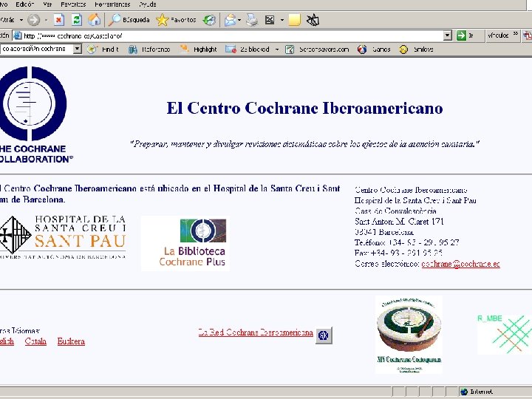Go to the Home page icon
The image size is (532, 399).
(x=94, y=20)
